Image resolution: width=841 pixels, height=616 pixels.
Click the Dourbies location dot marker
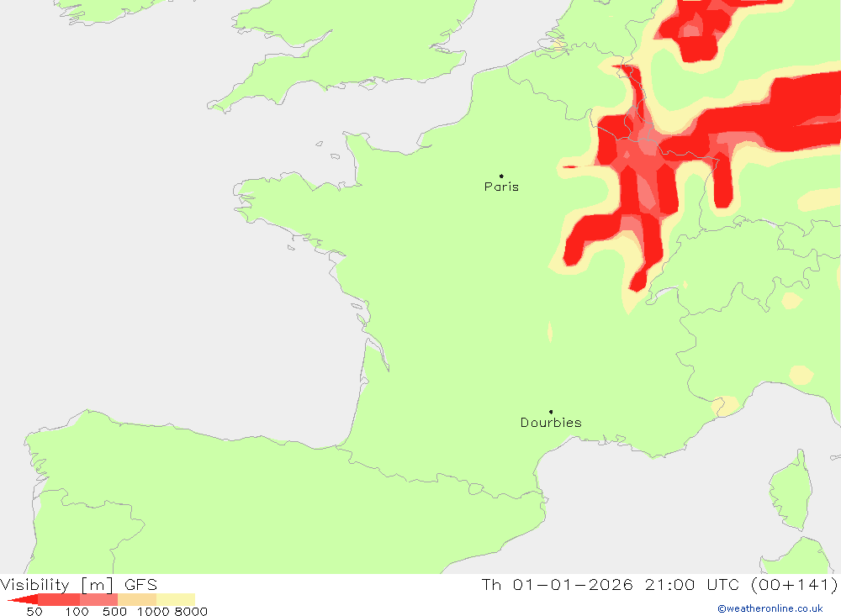(x=551, y=412)
